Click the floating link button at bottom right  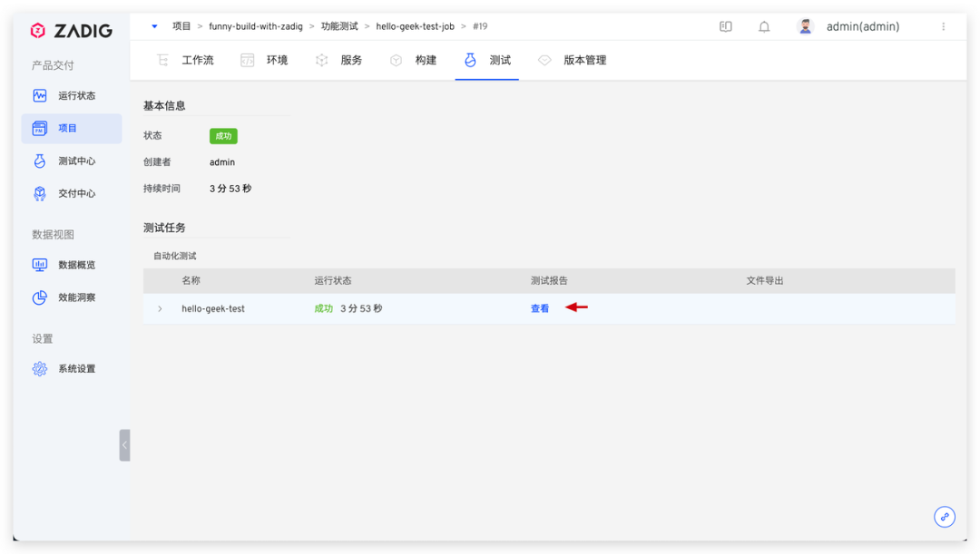click(945, 517)
